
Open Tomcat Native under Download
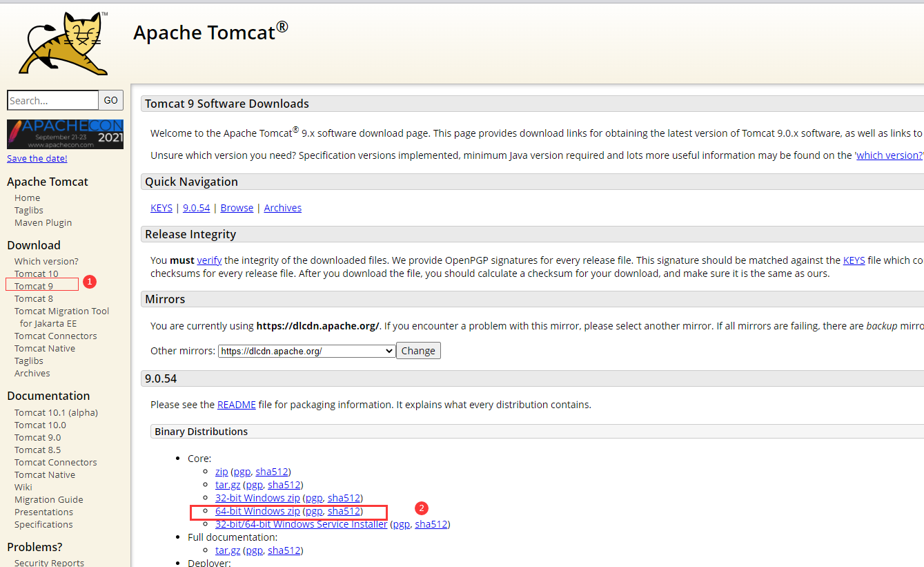(x=45, y=348)
